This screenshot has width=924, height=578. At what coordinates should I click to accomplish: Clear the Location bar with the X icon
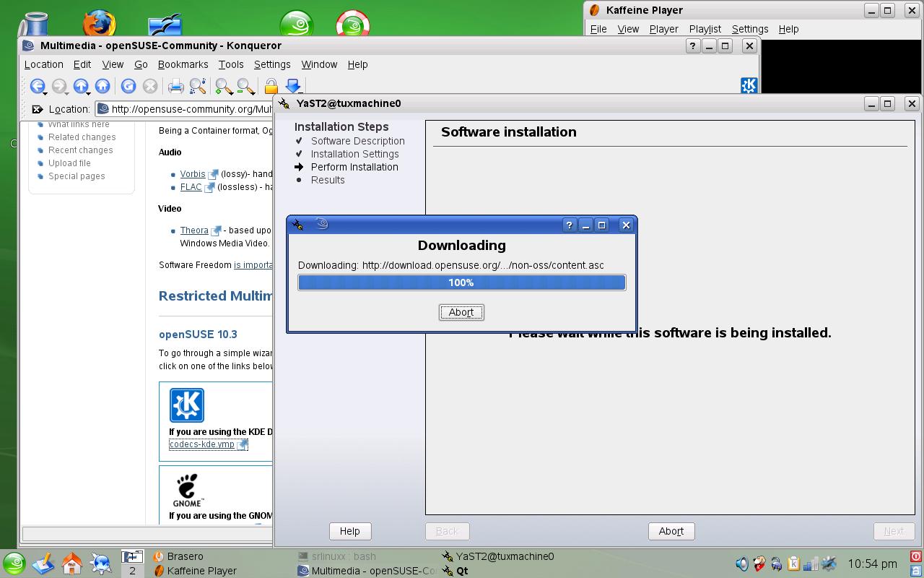(37, 109)
